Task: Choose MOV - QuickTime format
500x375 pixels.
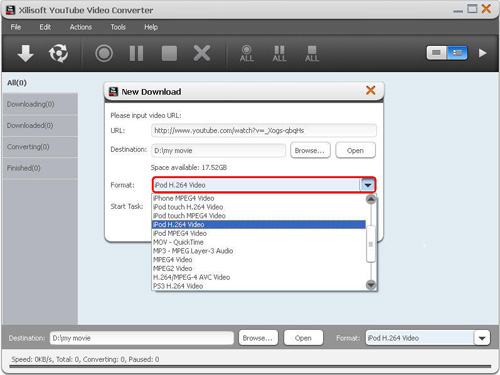Action: tap(259, 242)
